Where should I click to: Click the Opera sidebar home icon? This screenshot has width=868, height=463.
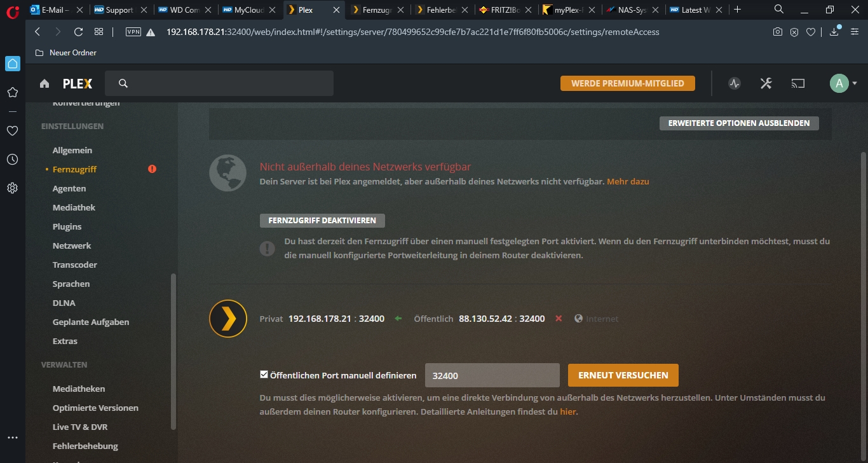pos(13,64)
